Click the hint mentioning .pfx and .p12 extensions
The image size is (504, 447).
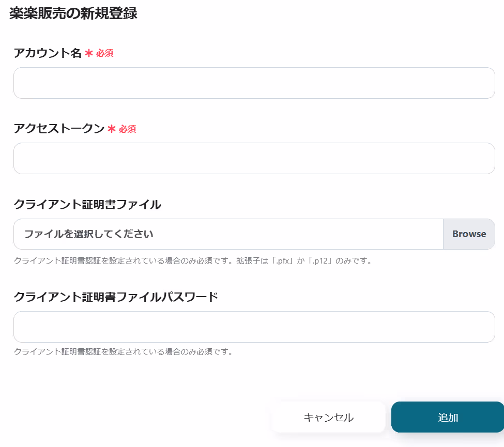193,260
